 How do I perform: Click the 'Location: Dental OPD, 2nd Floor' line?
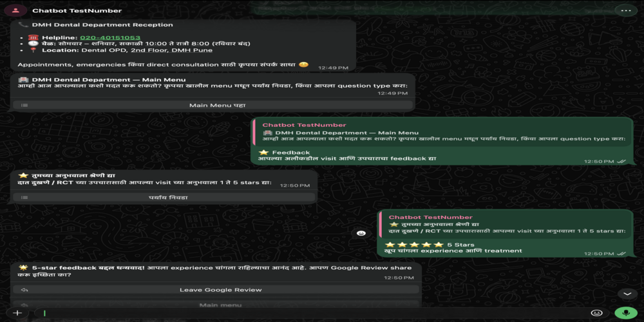[x=128, y=50]
